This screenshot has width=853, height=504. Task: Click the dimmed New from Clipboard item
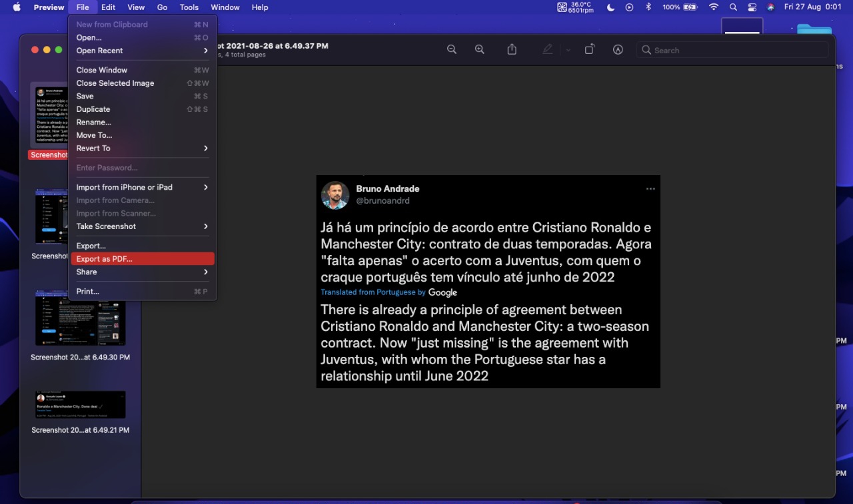click(143, 25)
